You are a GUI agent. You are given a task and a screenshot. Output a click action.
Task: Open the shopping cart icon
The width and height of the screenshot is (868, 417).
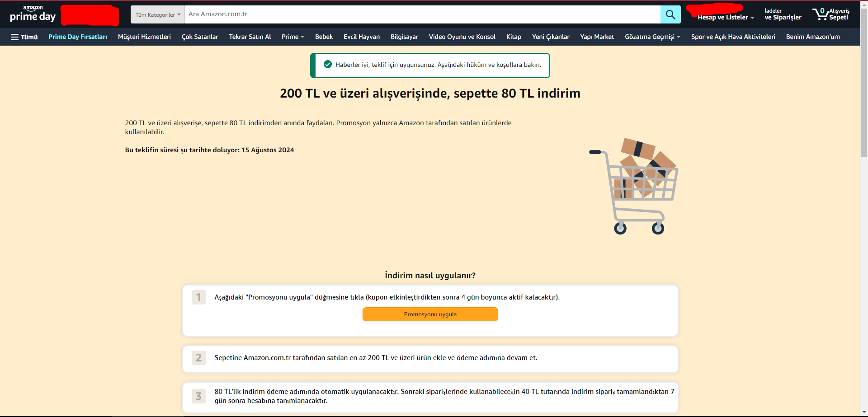tap(831, 14)
